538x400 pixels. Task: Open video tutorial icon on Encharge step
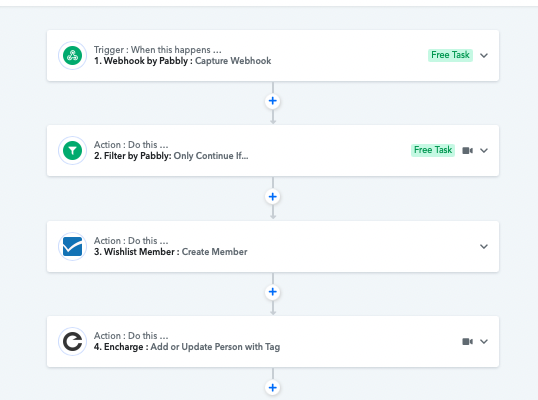(x=467, y=341)
